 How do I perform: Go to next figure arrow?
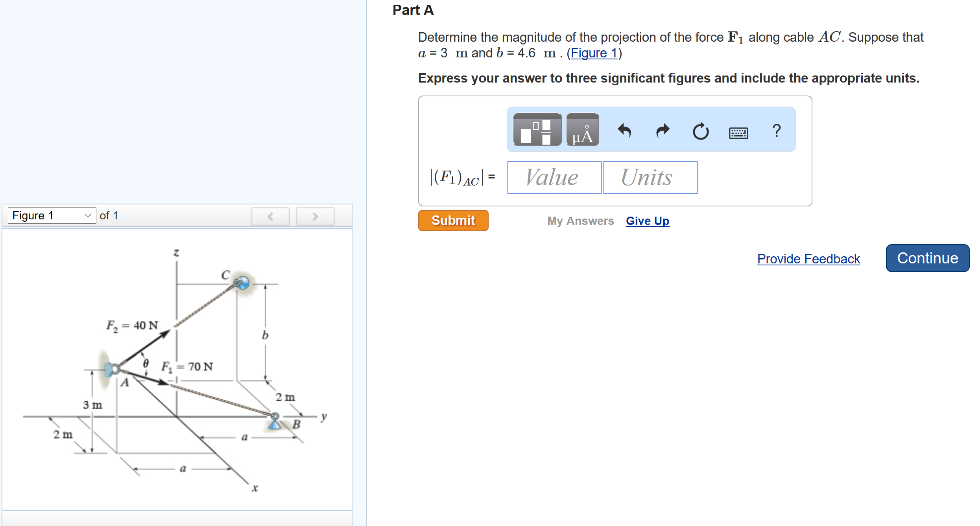click(315, 216)
